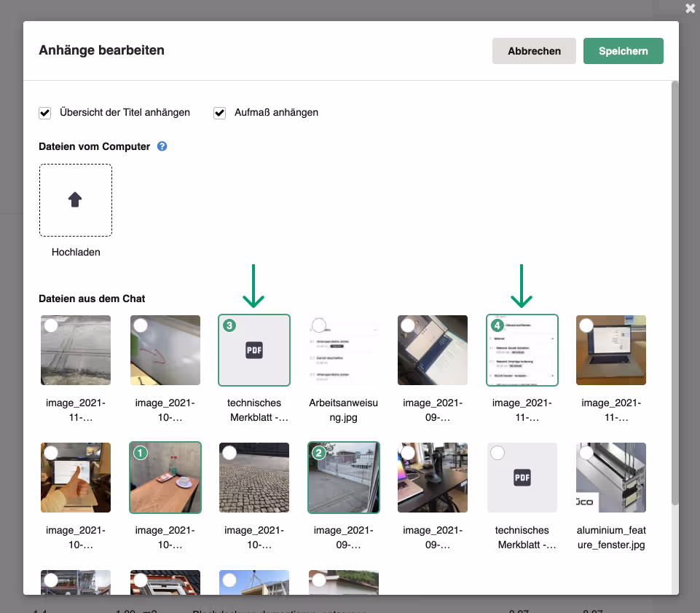Click the PDF icon of the selected technisches Merkblatt
700x613 pixels.
tap(254, 350)
